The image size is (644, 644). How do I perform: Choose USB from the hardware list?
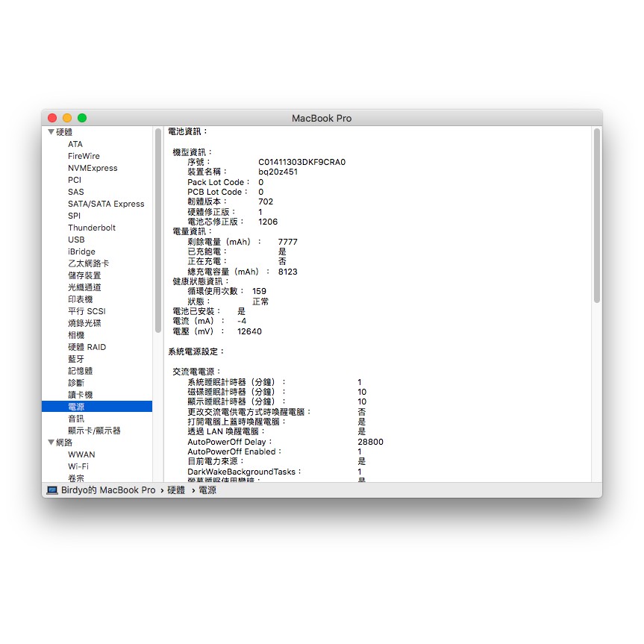76,240
